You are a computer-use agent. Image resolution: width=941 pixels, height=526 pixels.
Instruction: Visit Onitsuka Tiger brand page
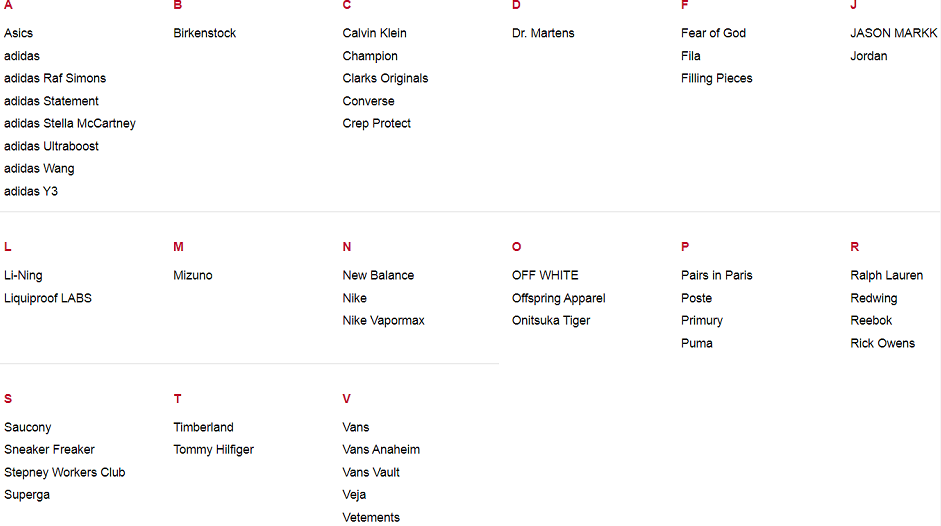tap(551, 320)
